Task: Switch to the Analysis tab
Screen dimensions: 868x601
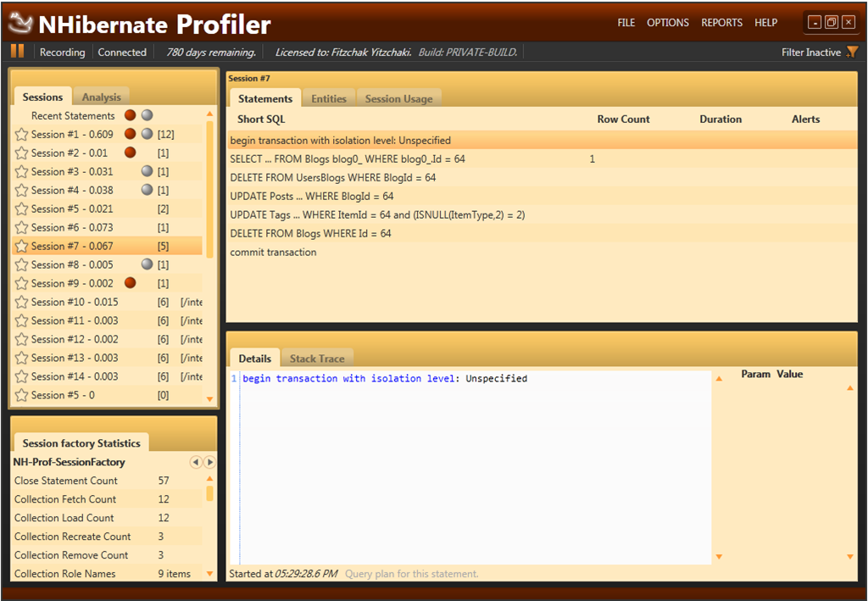Action: point(102,97)
